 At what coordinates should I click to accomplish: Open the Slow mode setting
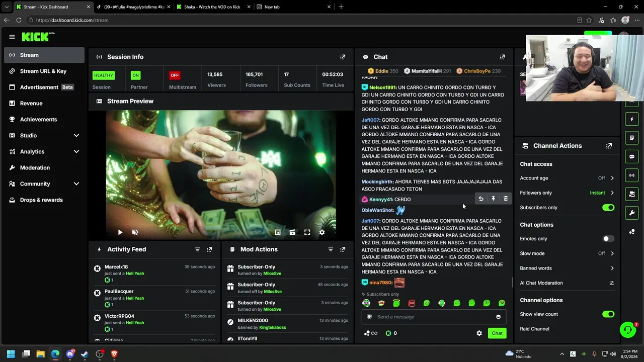567,253
